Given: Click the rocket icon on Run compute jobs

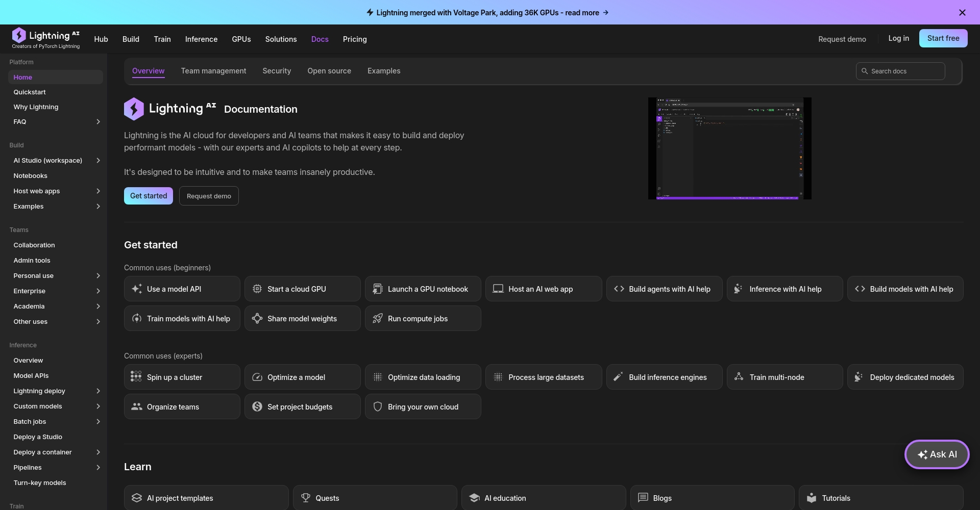Looking at the screenshot, I should [378, 318].
